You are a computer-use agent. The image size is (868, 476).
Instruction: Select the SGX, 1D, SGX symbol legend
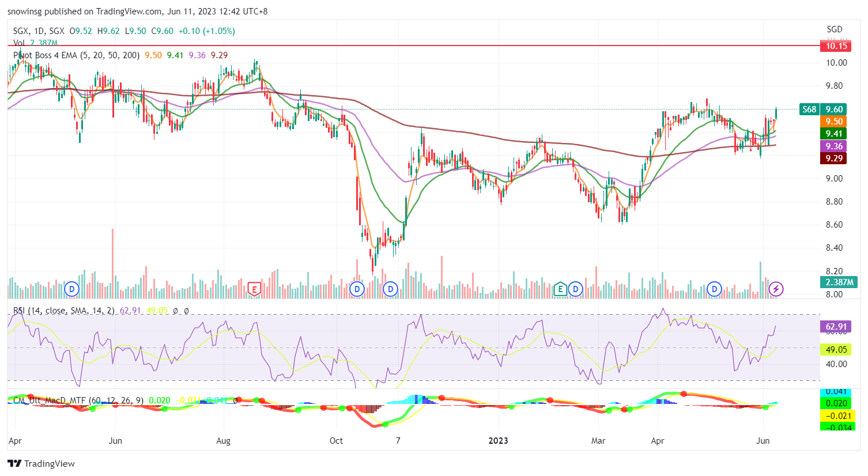39,31
